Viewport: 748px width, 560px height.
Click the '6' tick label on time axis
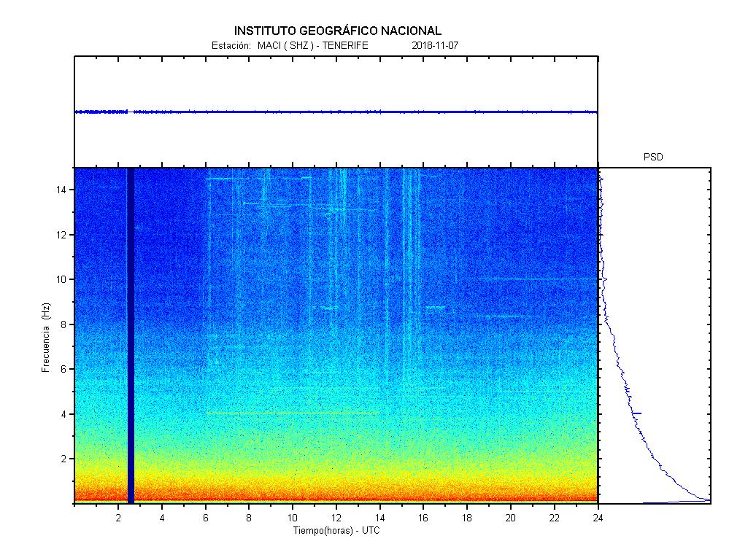click(206, 518)
